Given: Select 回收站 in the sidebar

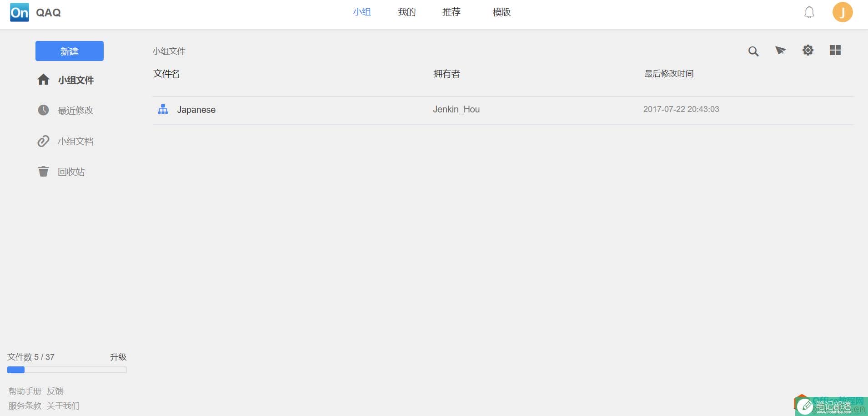Looking at the screenshot, I should coord(71,172).
